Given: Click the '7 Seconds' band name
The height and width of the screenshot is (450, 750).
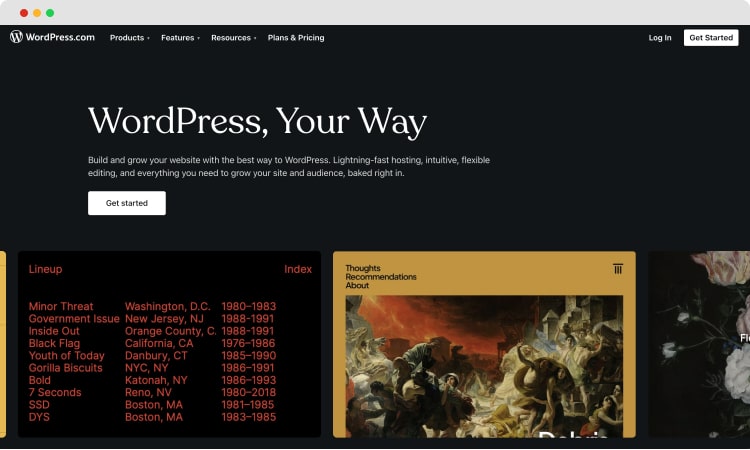Looking at the screenshot, I should pyautogui.click(x=55, y=392).
